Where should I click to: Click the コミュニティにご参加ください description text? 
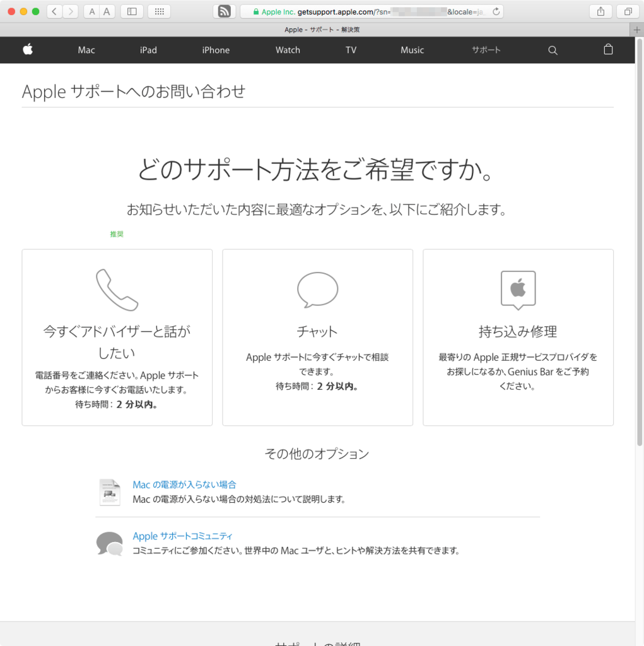point(296,550)
